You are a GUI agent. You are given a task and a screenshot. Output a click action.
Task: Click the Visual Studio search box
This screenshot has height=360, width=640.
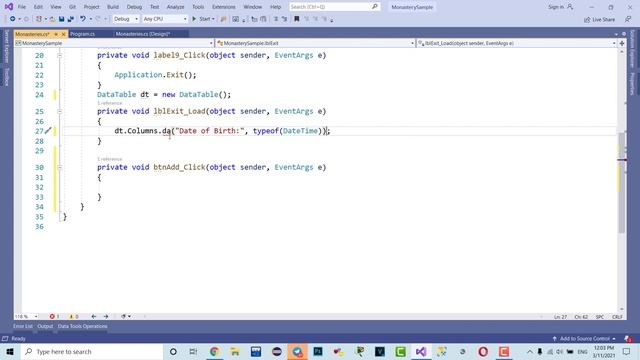point(334,7)
